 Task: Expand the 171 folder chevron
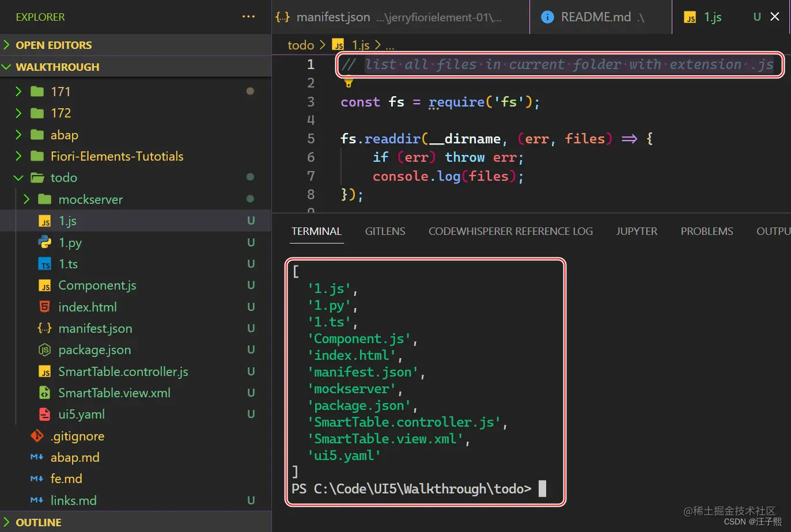pos(18,92)
